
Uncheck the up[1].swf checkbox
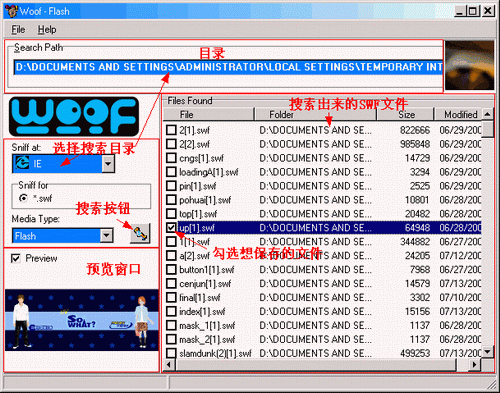click(x=171, y=228)
